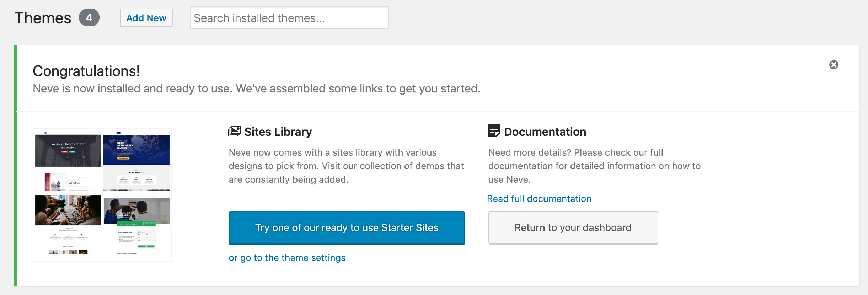Select the Doctors Clinic demo preview
The width and height of the screenshot is (868, 295).
pyautogui.click(x=136, y=211)
